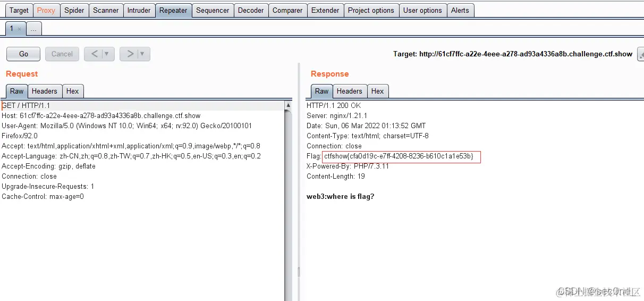
Task: Go back to the previous request in history
Action: (94, 54)
